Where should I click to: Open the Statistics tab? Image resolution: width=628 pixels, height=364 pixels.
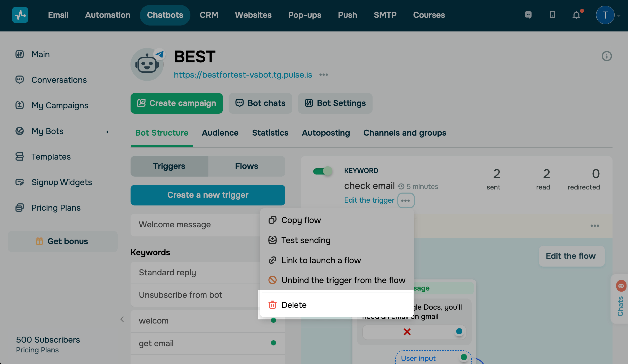pos(270,133)
